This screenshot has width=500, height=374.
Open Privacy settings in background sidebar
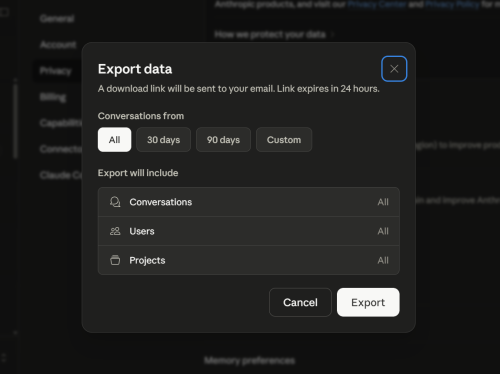(x=56, y=71)
